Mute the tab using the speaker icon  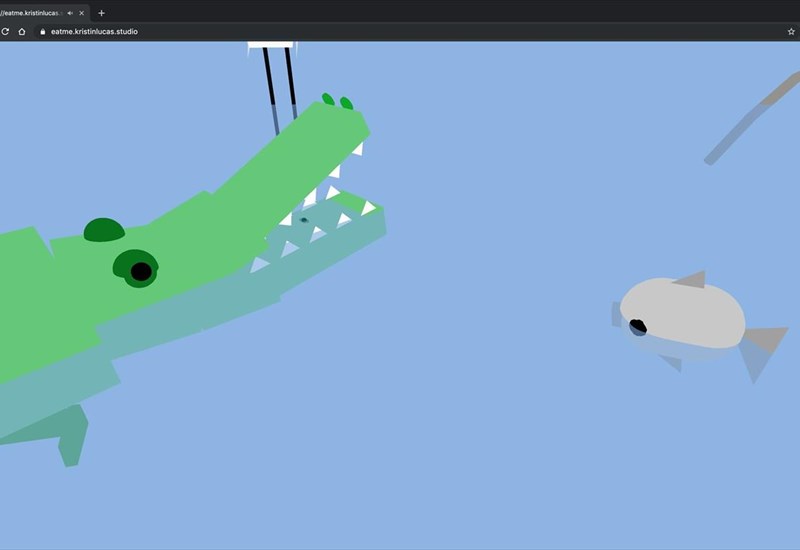tap(70, 13)
